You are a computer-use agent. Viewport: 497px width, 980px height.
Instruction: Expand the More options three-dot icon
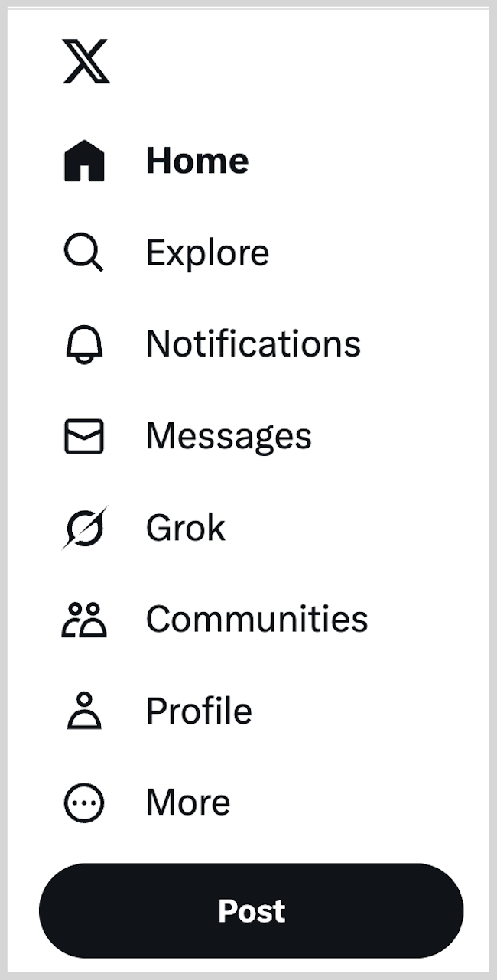coord(84,803)
